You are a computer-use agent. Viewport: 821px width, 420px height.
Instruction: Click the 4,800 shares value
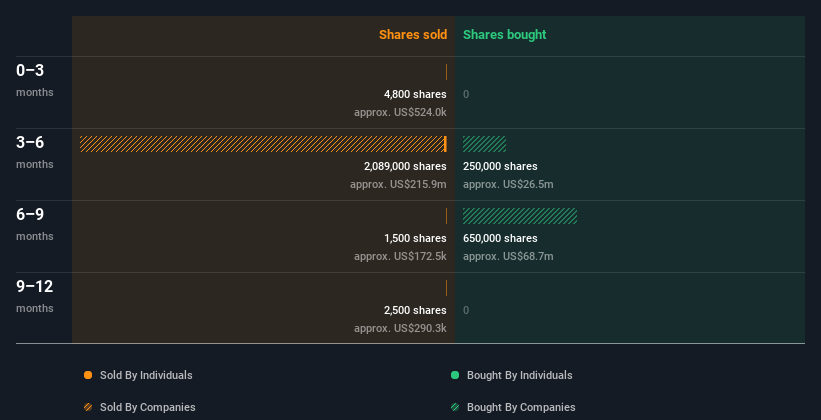(415, 94)
